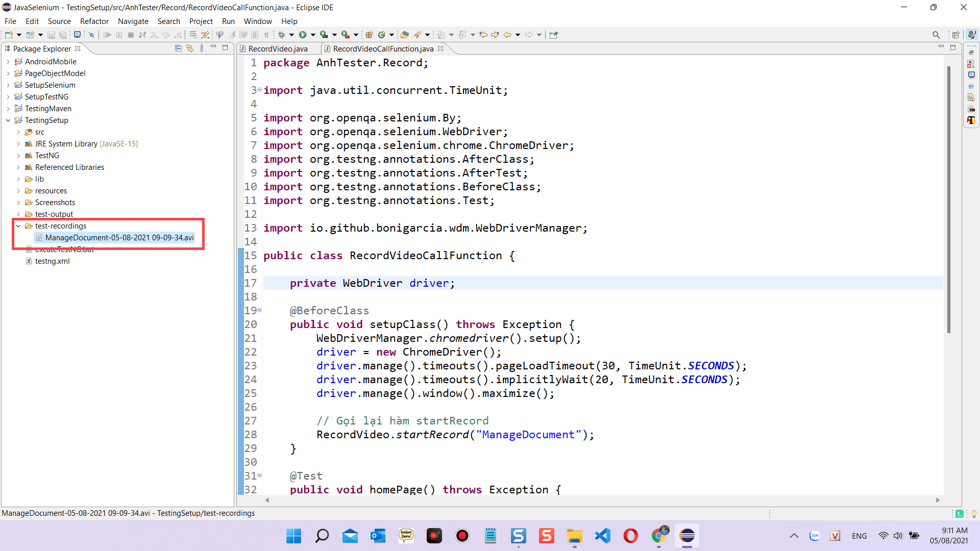This screenshot has width=980, height=551.
Task: Toggle Block Selection Mode button
Action: tap(255, 35)
